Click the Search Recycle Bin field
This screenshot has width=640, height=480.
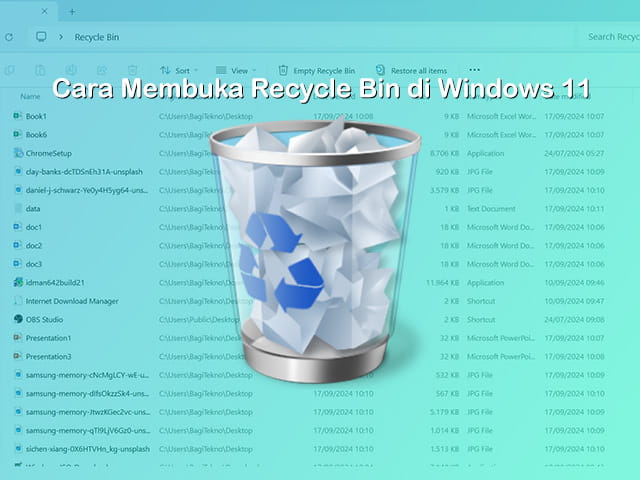[x=609, y=37]
